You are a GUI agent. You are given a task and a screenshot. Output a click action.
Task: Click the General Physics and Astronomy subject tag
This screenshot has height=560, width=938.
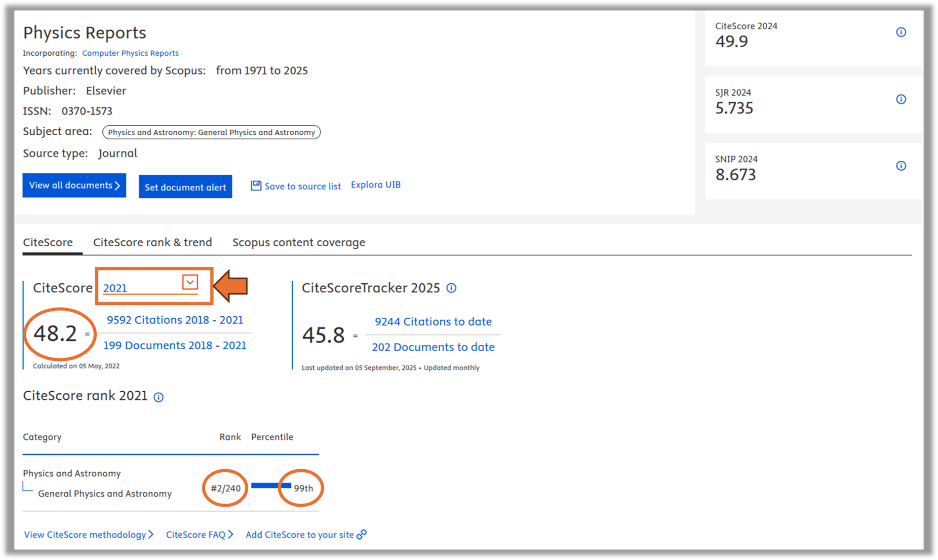click(x=211, y=132)
